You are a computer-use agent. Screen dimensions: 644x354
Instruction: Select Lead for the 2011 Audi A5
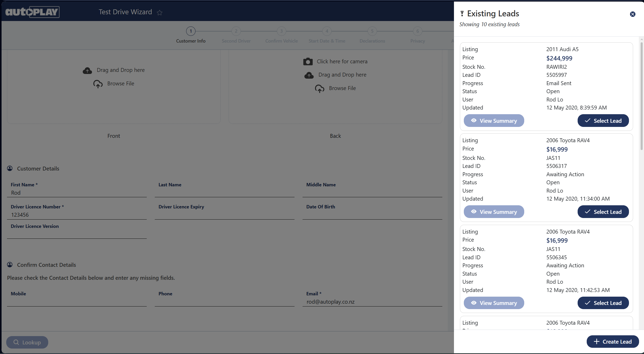pyautogui.click(x=603, y=121)
